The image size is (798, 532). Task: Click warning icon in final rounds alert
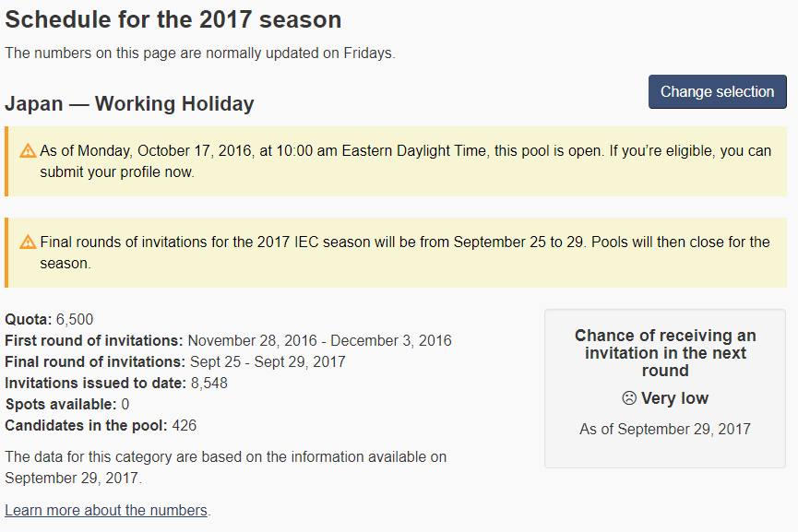(28, 242)
